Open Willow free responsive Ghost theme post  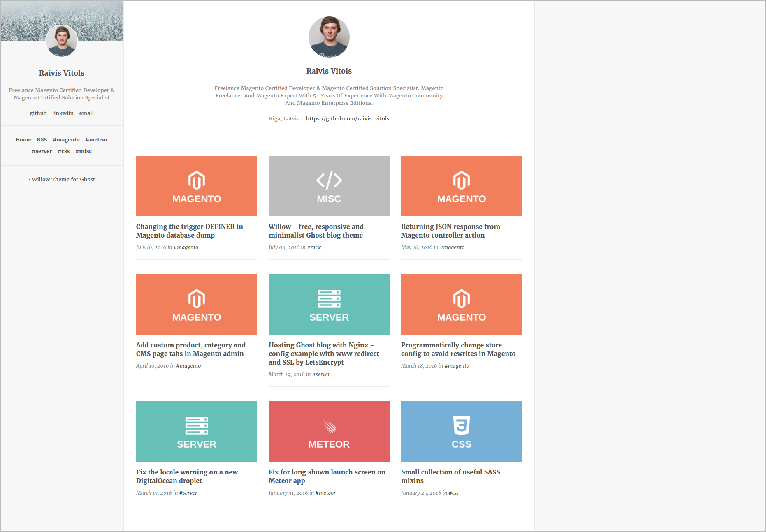point(316,231)
